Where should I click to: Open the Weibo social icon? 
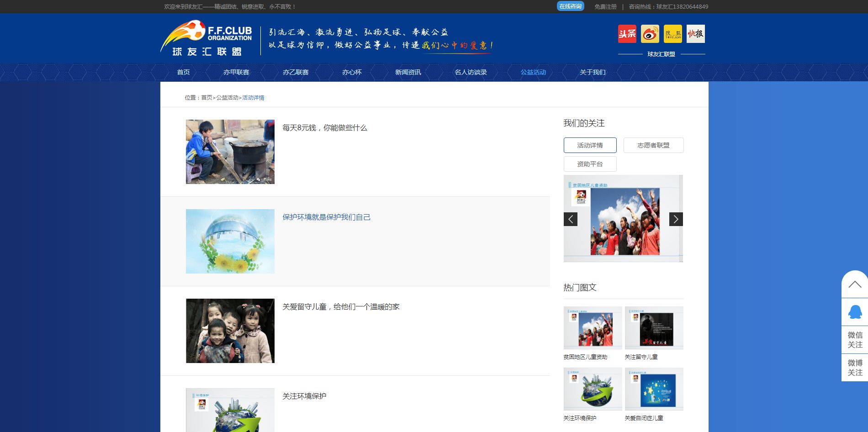tap(650, 34)
